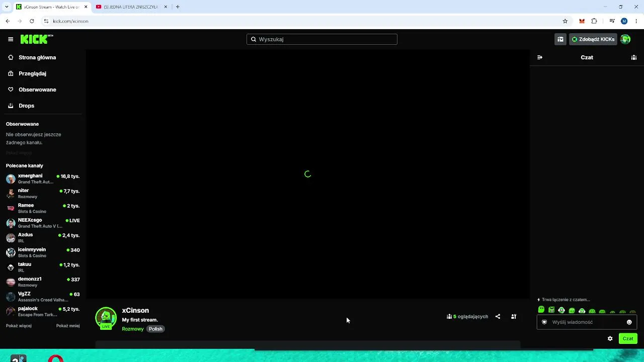Click the "5 oglądających" viewer count
Viewport: 644px width, 362px height.
click(x=467, y=317)
